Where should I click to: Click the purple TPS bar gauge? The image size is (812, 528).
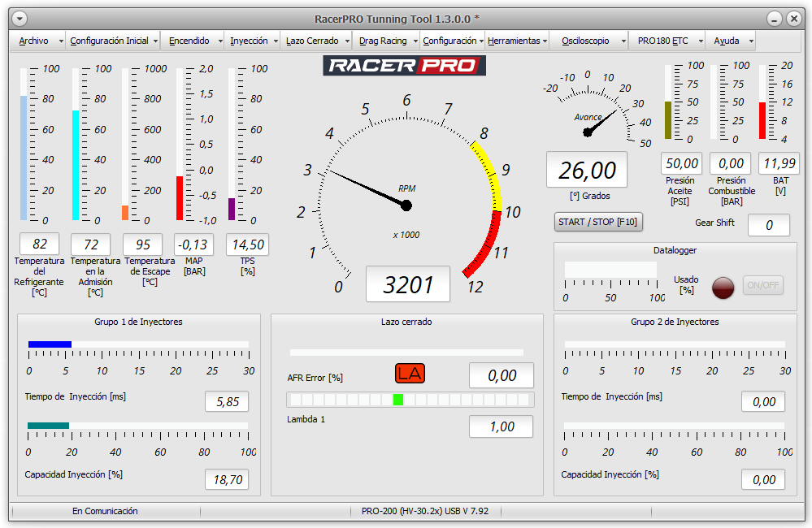pyautogui.click(x=232, y=145)
